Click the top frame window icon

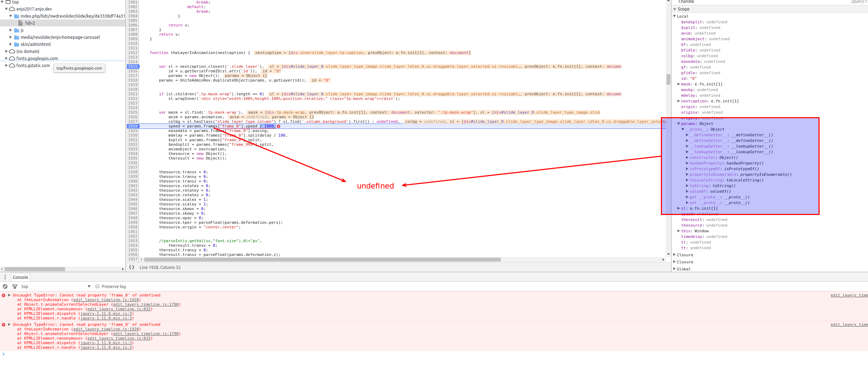pos(8,2)
